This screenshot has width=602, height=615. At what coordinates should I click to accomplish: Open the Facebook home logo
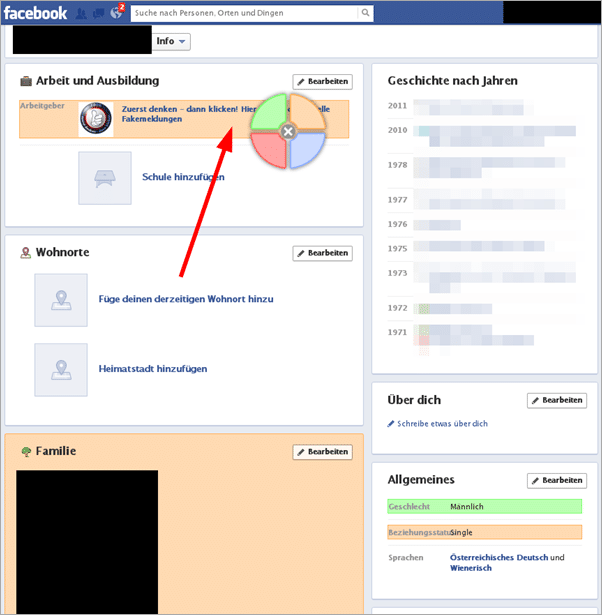pyautogui.click(x=35, y=13)
